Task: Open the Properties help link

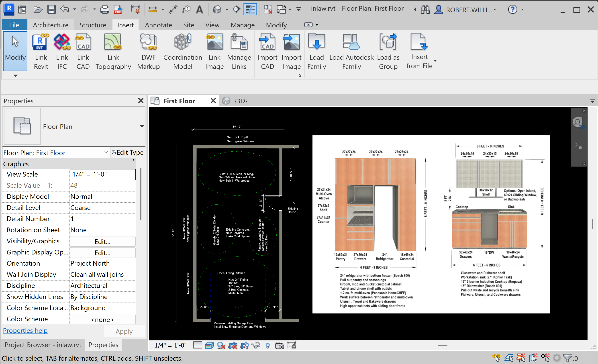Action: tap(25, 331)
